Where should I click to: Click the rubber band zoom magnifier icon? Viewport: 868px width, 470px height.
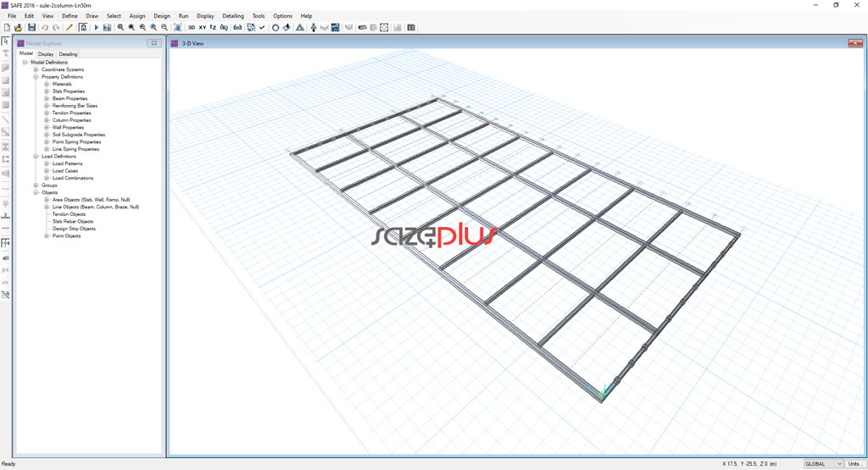(120, 27)
